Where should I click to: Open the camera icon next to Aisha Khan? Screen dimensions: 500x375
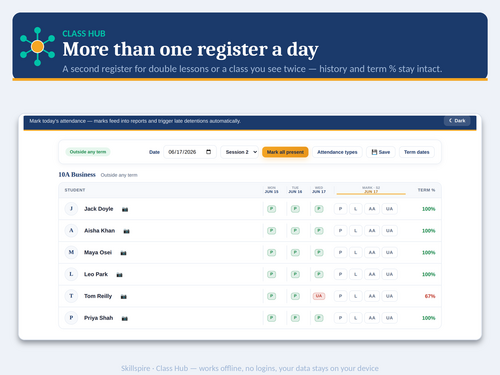pyautogui.click(x=127, y=231)
